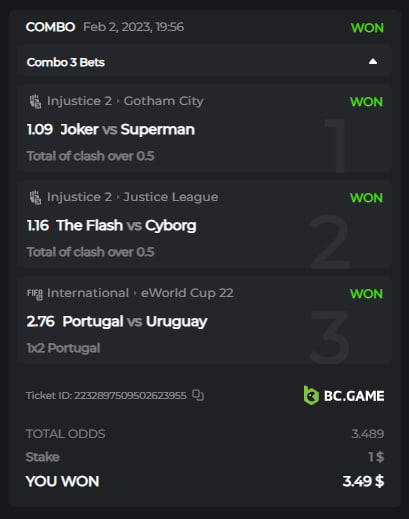Click the 3.489 total odds value
Viewport: 409px width, 519px height.
[368, 434]
